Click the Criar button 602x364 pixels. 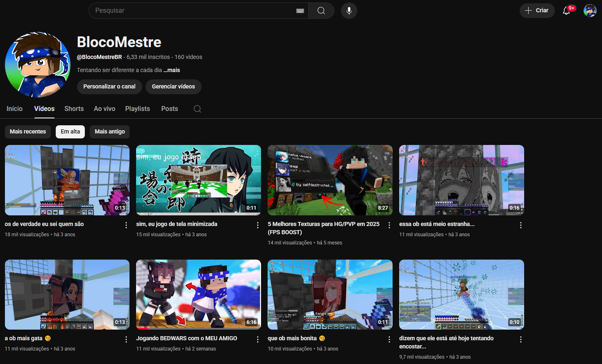537,11
